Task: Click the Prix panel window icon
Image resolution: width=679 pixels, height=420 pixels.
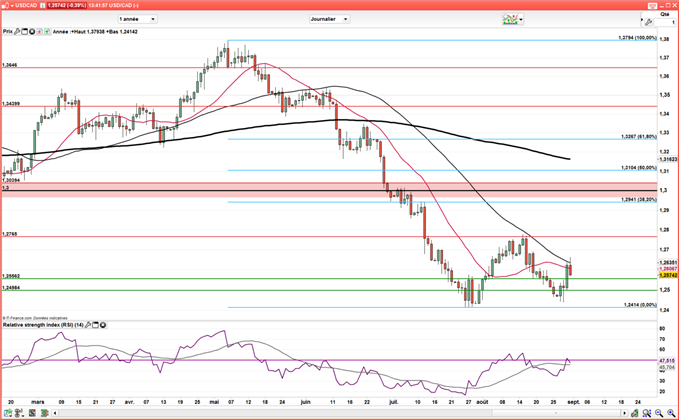Action: pos(24,32)
